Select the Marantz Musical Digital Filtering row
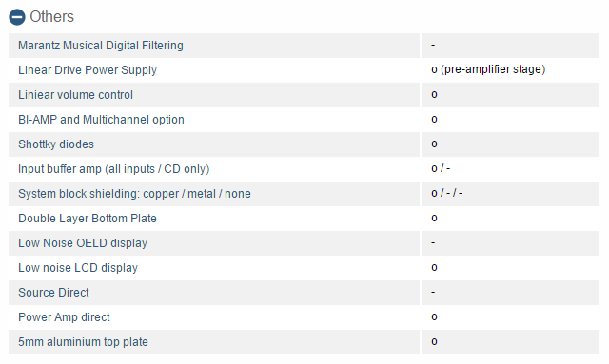Screen dimensions: 609x364 tap(304, 46)
